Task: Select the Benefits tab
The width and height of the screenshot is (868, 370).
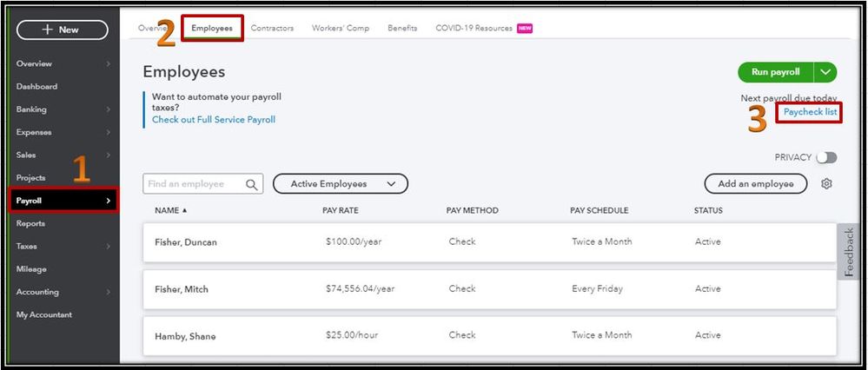Action: [x=402, y=28]
